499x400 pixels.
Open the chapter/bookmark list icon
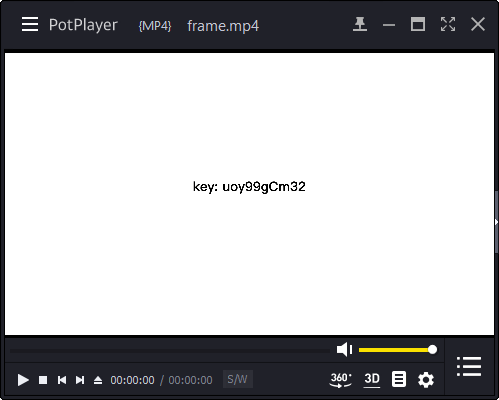pyautogui.click(x=399, y=379)
